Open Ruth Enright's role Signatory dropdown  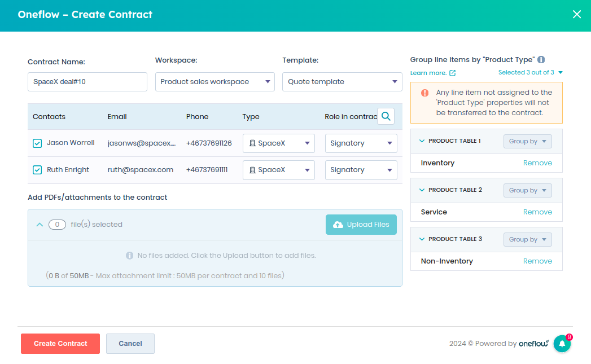pos(361,170)
